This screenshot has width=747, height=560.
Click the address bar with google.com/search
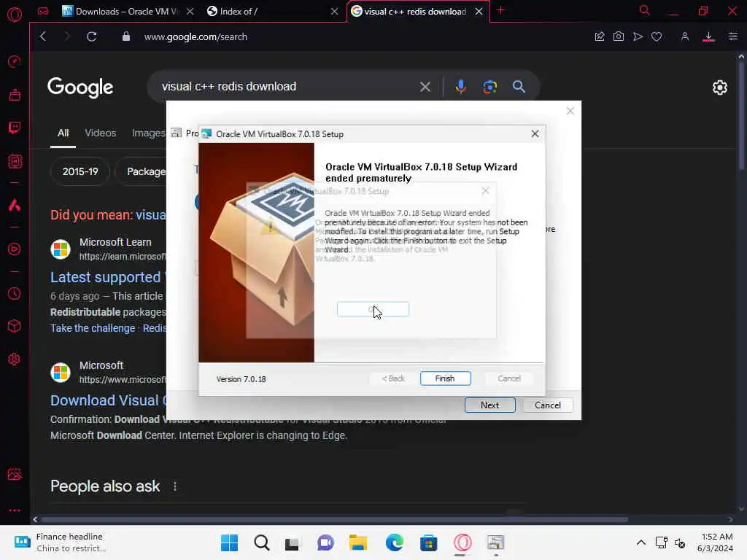(196, 36)
